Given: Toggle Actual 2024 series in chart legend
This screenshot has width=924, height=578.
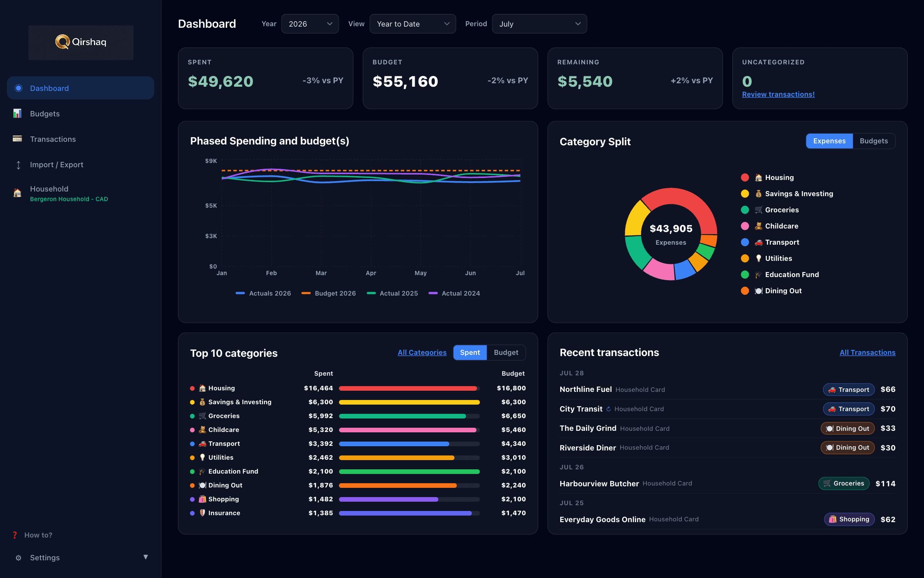Looking at the screenshot, I should coord(454,293).
